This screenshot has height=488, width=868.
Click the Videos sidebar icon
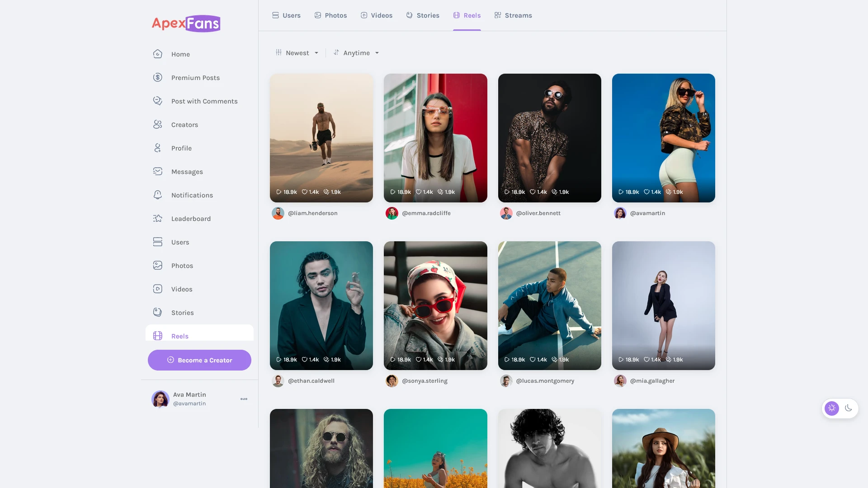(x=157, y=289)
